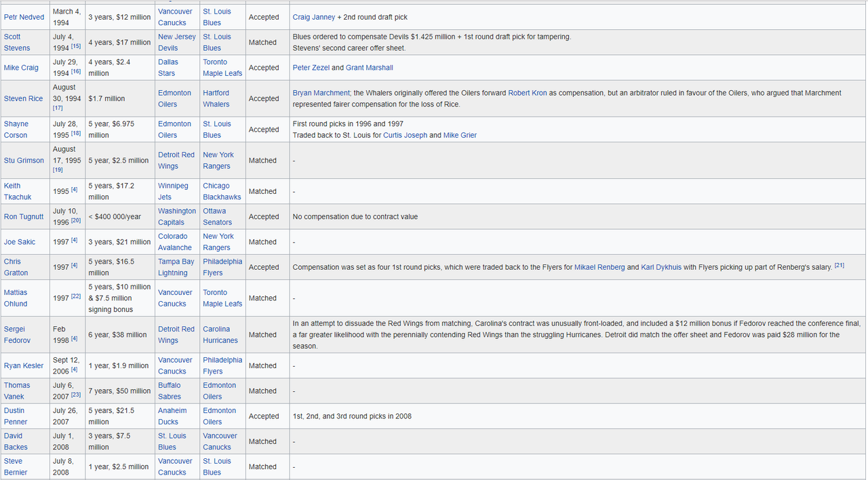Open citation [15] beside July 4, 1994
Image resolution: width=868 pixels, height=480 pixels.
pos(76,46)
